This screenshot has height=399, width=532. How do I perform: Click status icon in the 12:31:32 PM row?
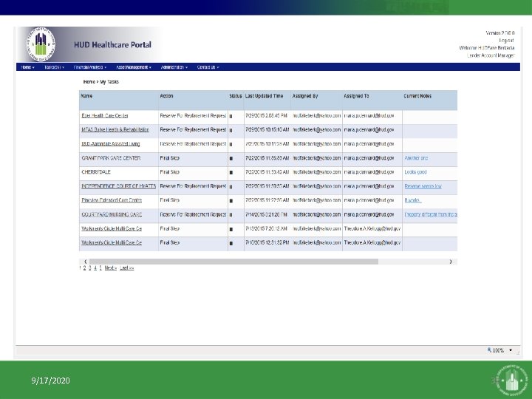pyautogui.click(x=231, y=243)
